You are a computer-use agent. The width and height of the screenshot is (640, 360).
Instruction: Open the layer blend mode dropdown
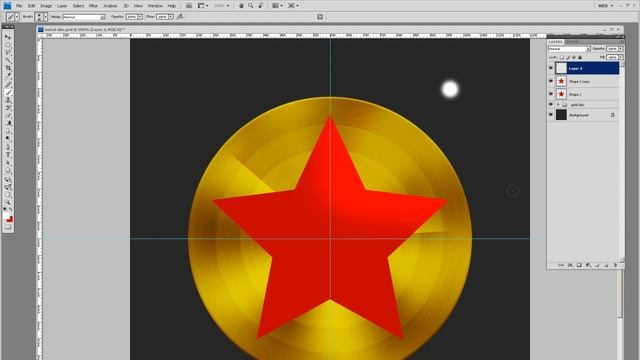pos(569,49)
